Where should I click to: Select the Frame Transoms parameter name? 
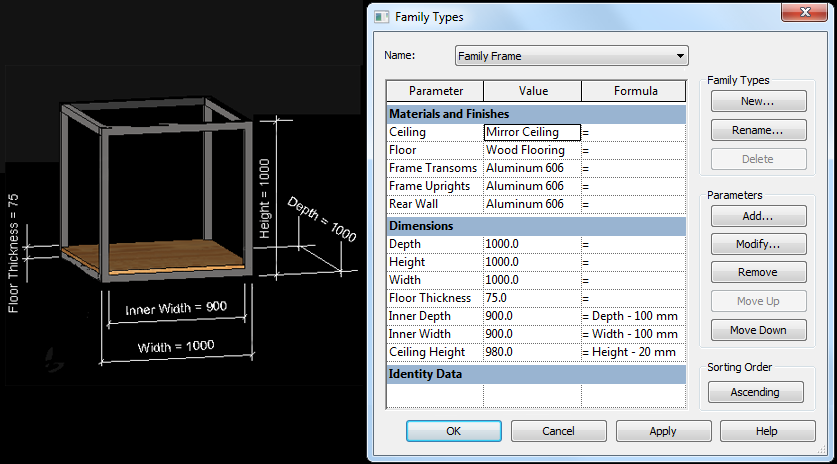(435, 168)
